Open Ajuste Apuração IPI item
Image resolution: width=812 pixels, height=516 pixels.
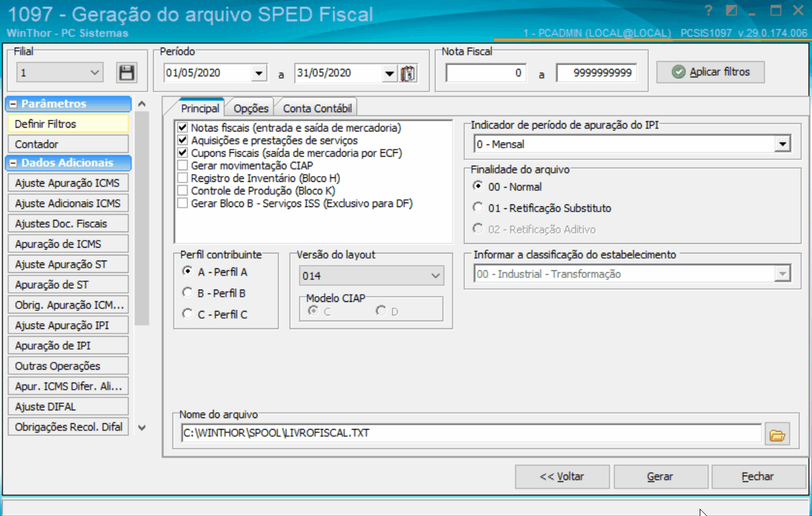68,325
